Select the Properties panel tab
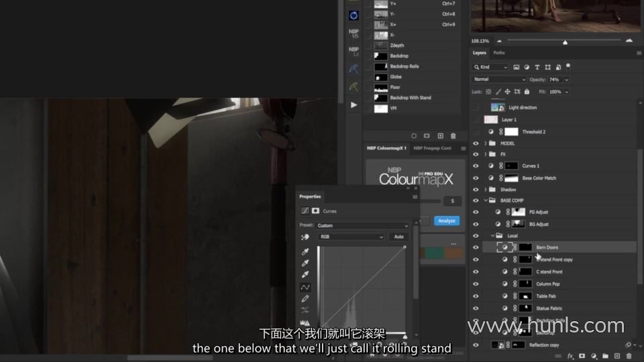Screen dimensions: 644x362 click(x=310, y=196)
